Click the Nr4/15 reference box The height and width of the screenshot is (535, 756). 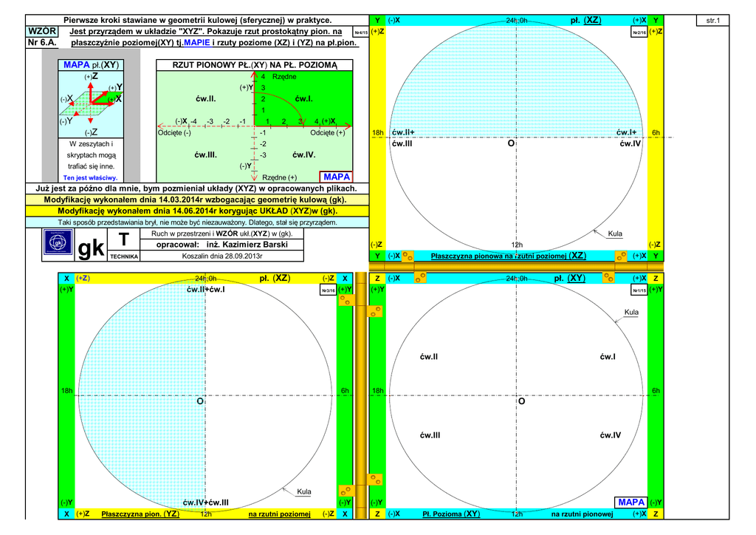pyautogui.click(x=361, y=33)
